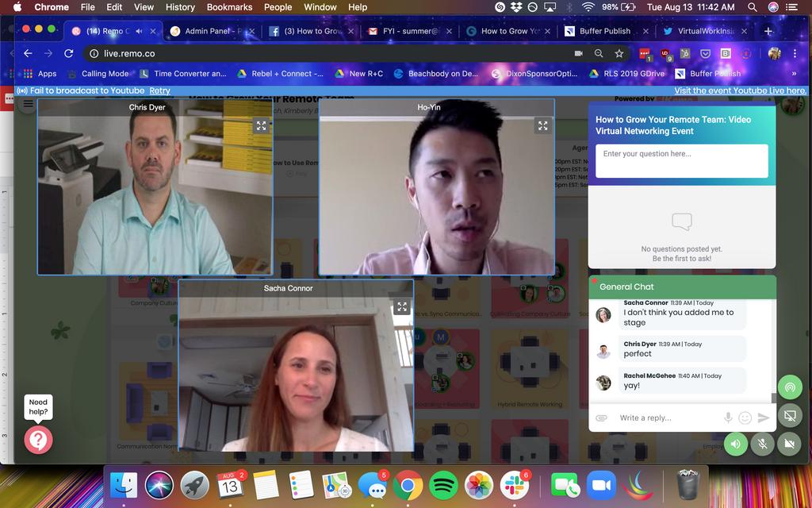Visit the event Youtube Live link

tap(740, 90)
